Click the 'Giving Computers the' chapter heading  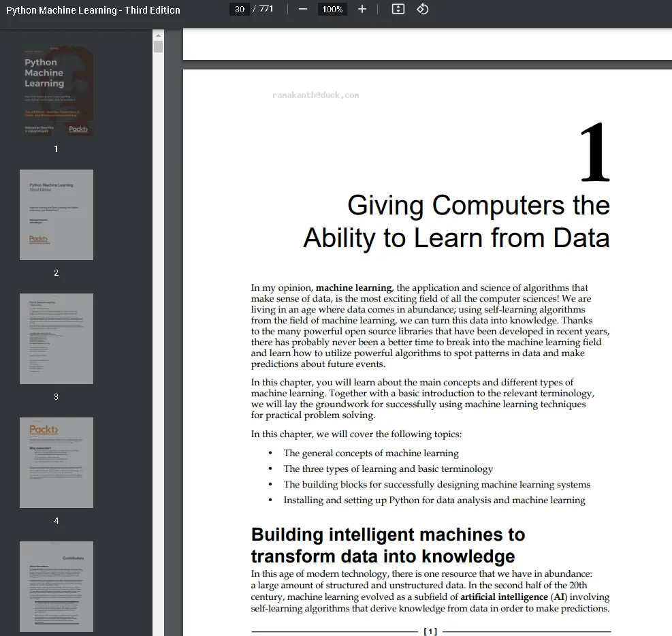pyautogui.click(x=478, y=206)
